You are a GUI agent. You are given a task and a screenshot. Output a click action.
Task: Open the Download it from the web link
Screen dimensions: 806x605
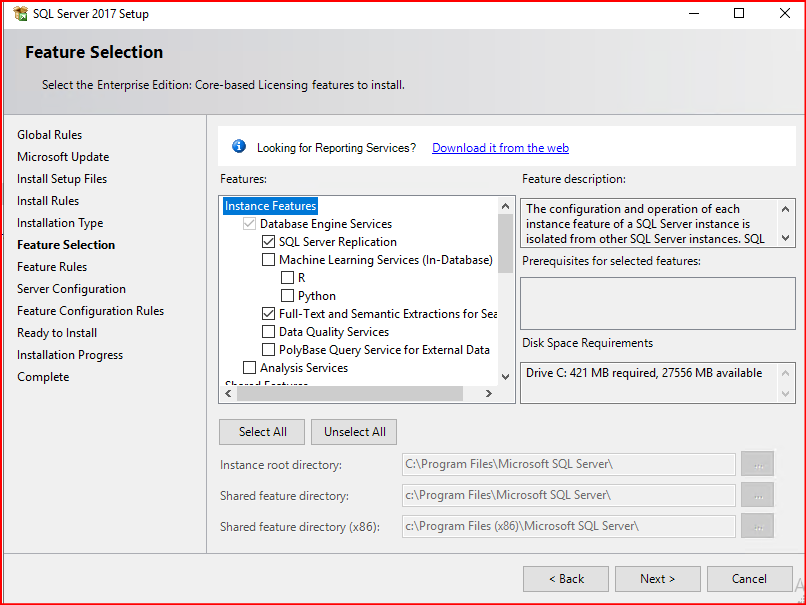point(500,148)
